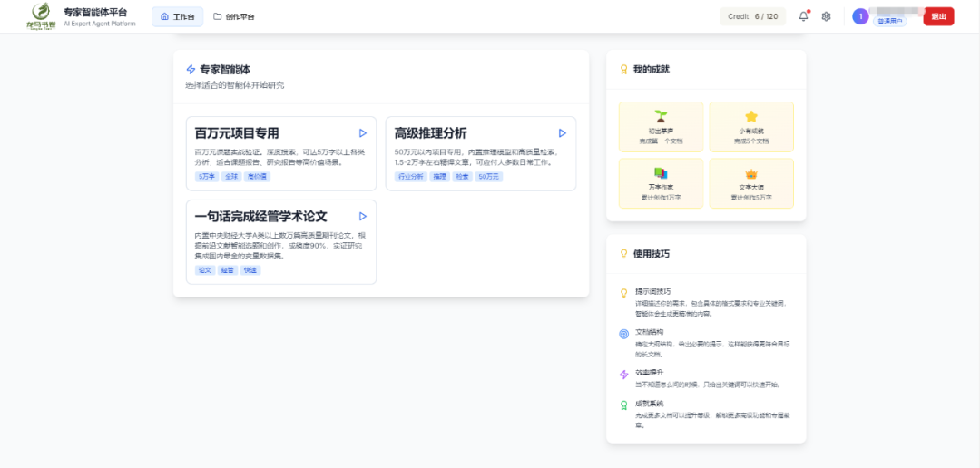Click the 高价值 tag

click(258, 177)
